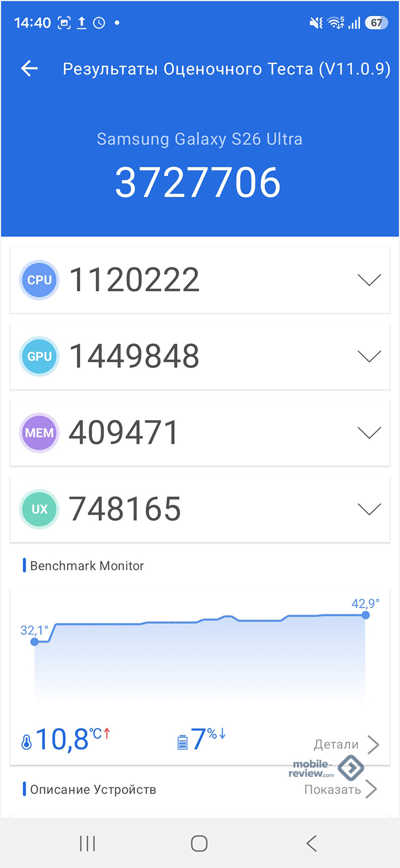This screenshot has height=868, width=400.
Task: Tap Показать to show device description
Action: (340, 789)
